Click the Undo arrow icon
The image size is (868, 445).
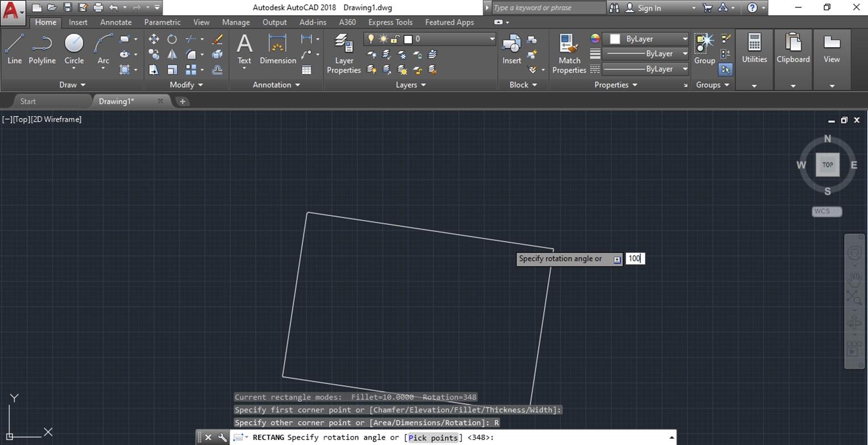(x=113, y=7)
